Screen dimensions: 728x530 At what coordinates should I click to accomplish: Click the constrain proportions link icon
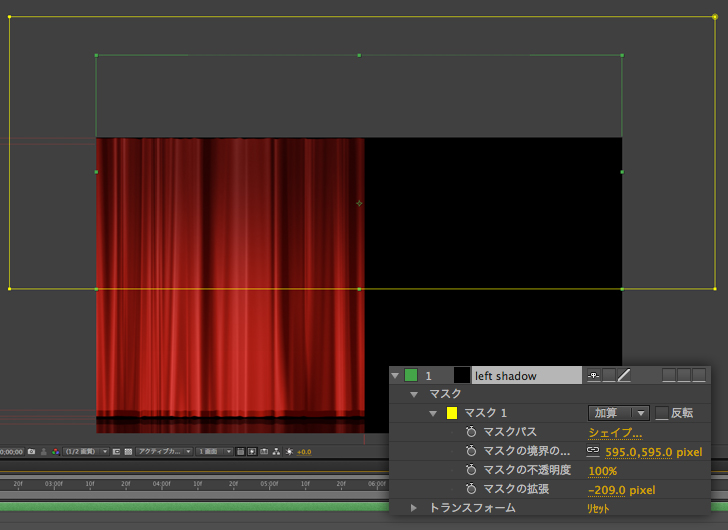pyautogui.click(x=594, y=452)
